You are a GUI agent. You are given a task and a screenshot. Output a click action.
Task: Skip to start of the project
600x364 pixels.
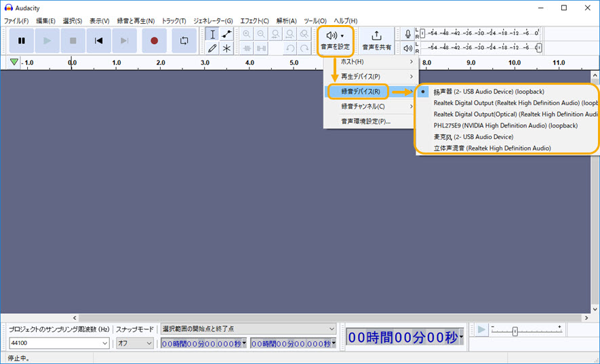(x=98, y=41)
